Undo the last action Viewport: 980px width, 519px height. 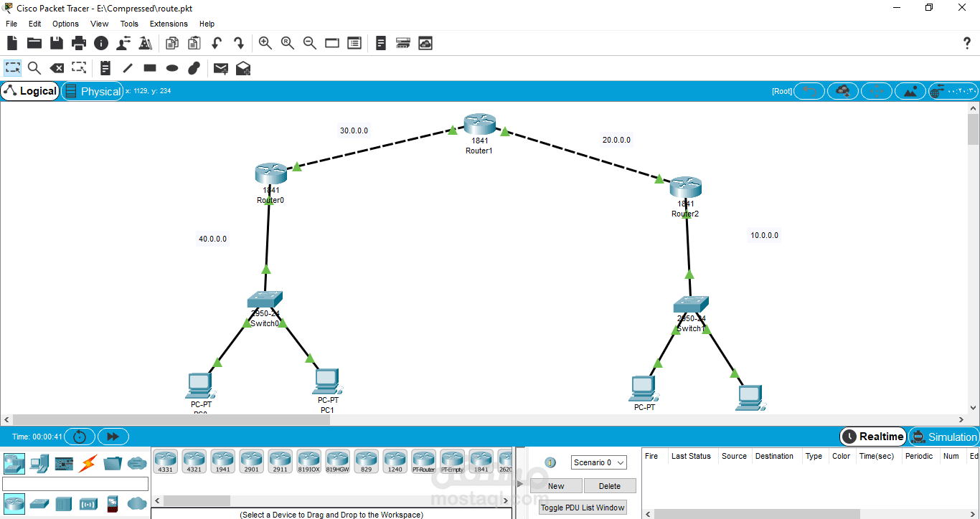(217, 43)
